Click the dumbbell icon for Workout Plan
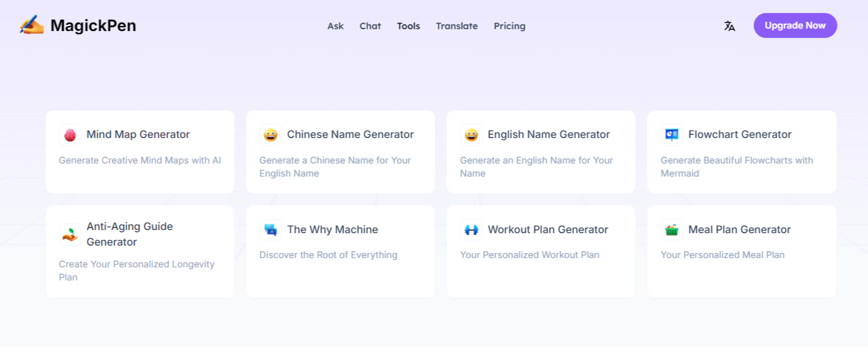 pyautogui.click(x=471, y=230)
